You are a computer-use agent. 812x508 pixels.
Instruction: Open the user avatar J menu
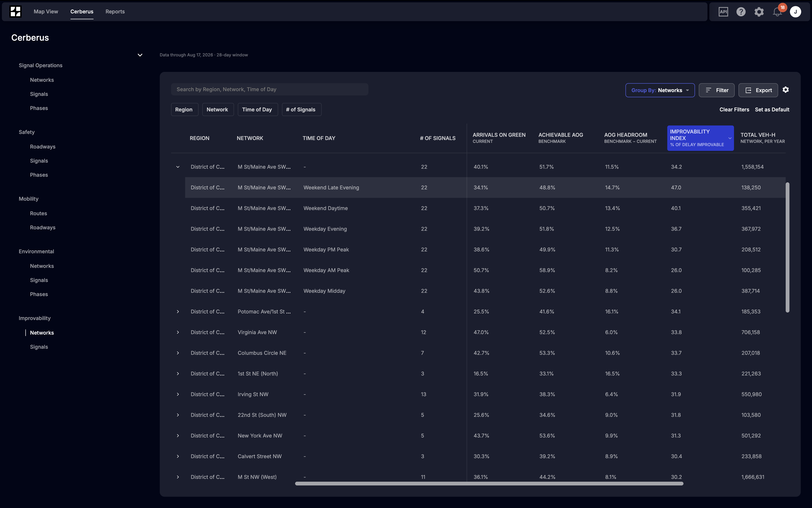[x=795, y=12]
